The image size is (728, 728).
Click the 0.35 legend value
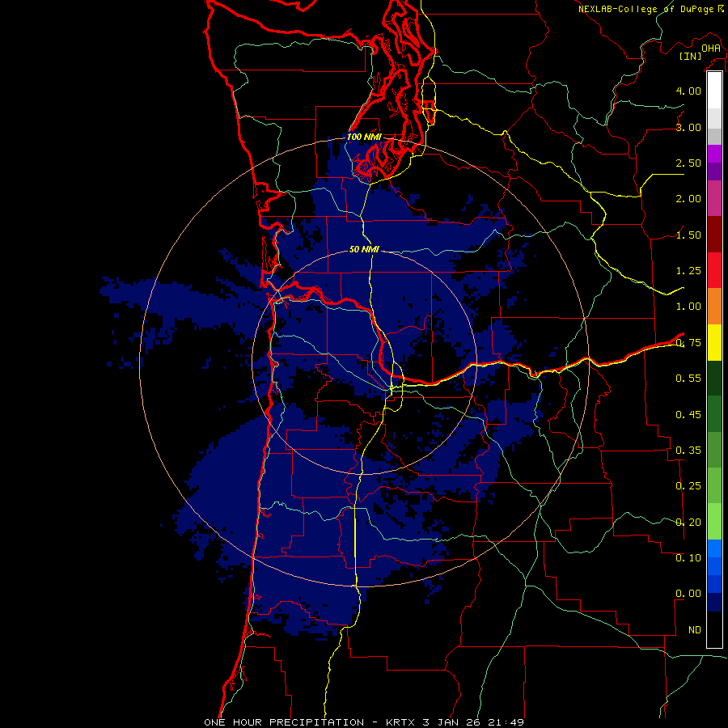688,451
